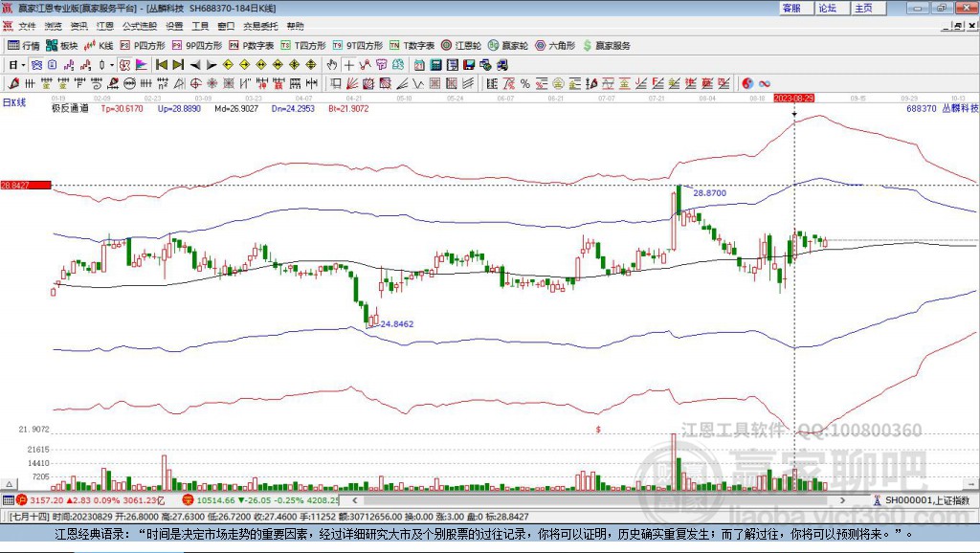Open the 赢家轮 wheel tool
980x553 pixels.
pos(508,46)
